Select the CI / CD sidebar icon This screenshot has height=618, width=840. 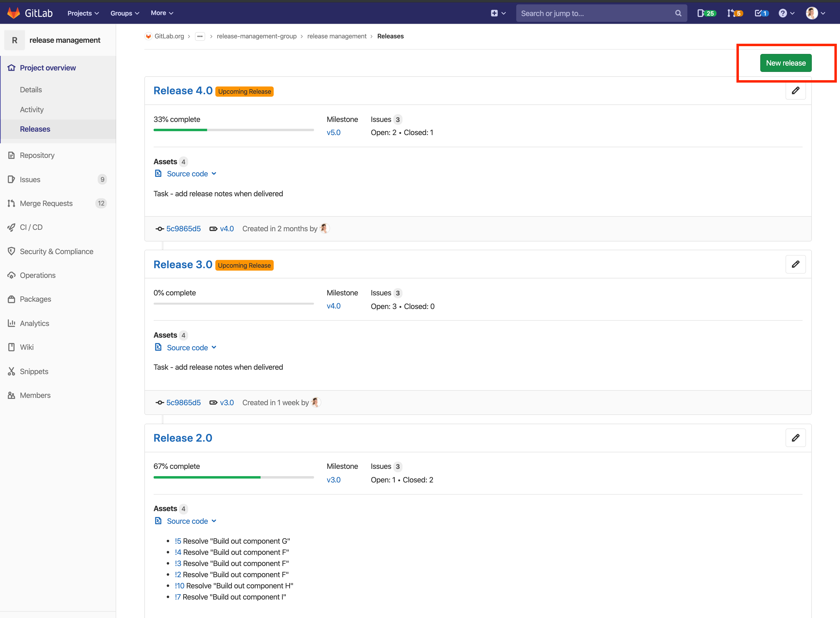pos(12,227)
